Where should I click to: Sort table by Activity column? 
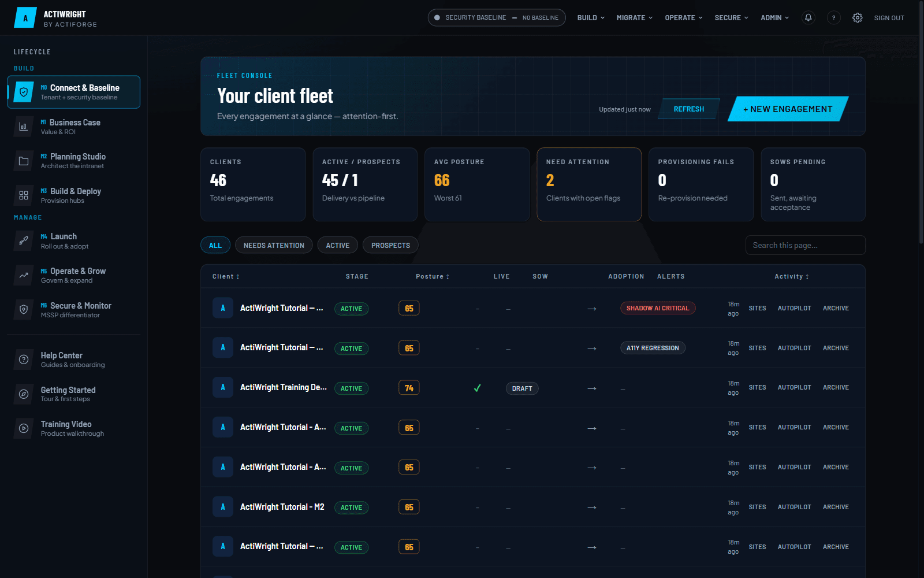pos(792,277)
